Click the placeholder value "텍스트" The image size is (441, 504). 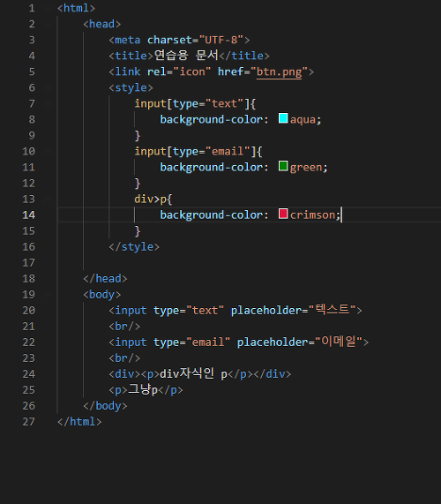point(333,310)
